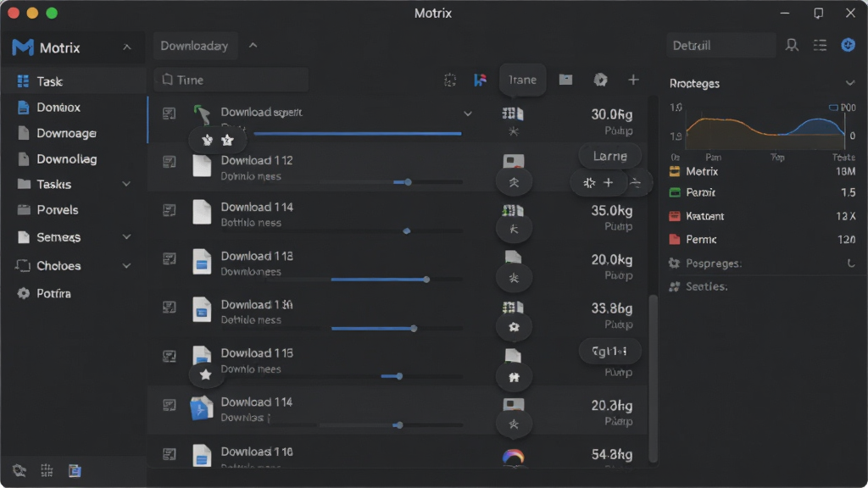The width and height of the screenshot is (868, 488).
Task: Click the Tıme search field
Action: pos(231,80)
